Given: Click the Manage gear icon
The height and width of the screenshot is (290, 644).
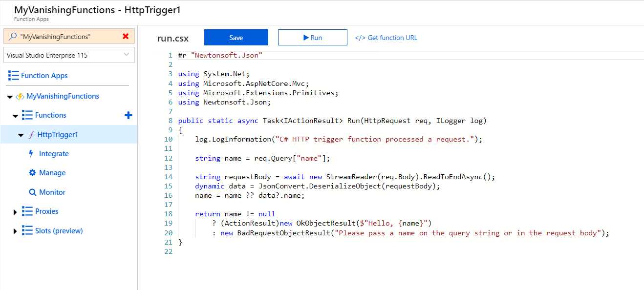Looking at the screenshot, I should (x=32, y=173).
